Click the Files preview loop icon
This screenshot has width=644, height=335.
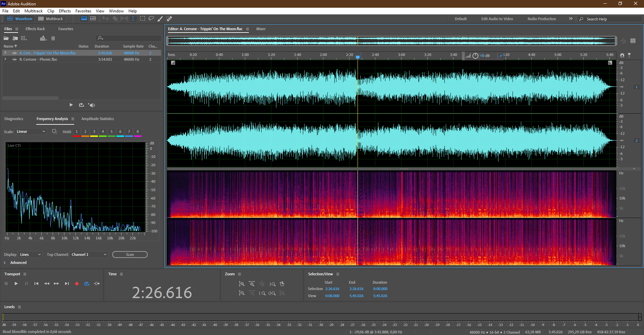coord(82,105)
